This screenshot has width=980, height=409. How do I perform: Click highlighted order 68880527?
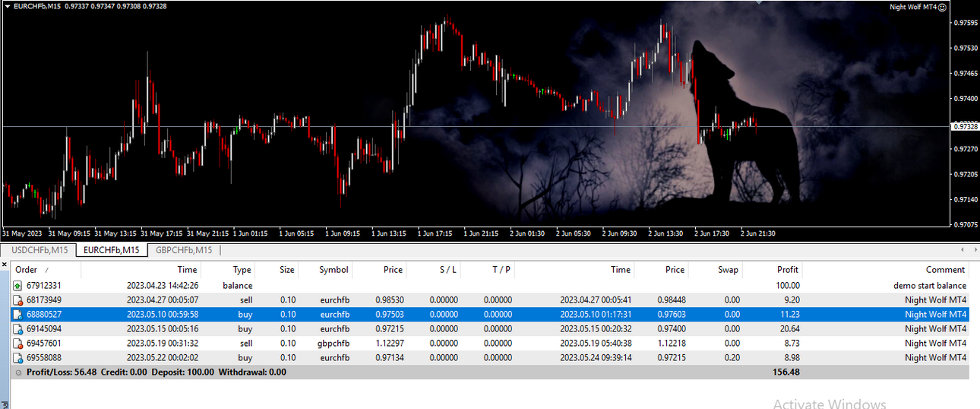point(44,315)
